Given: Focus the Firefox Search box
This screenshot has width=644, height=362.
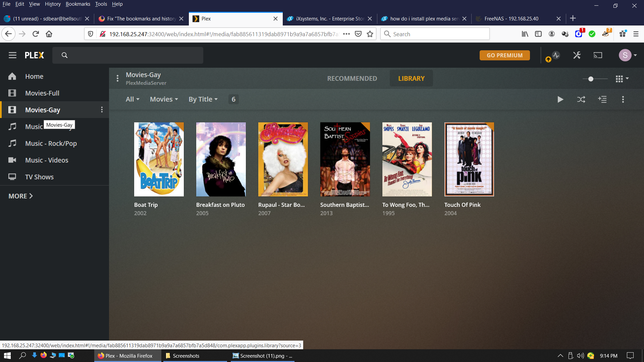Looking at the screenshot, I should pos(435,34).
